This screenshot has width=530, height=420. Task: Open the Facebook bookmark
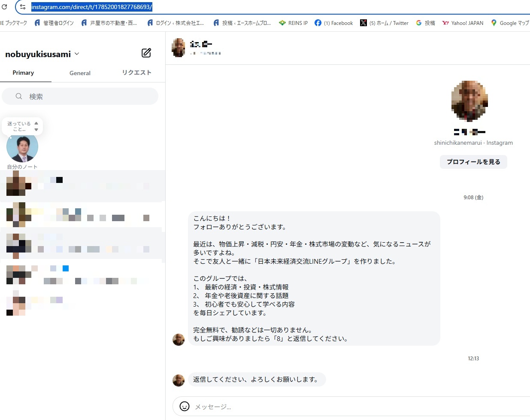(333, 23)
